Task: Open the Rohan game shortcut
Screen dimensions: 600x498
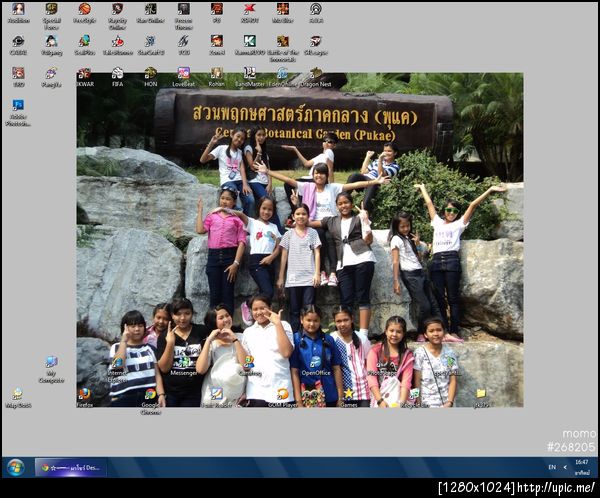Action: pyautogui.click(x=217, y=78)
